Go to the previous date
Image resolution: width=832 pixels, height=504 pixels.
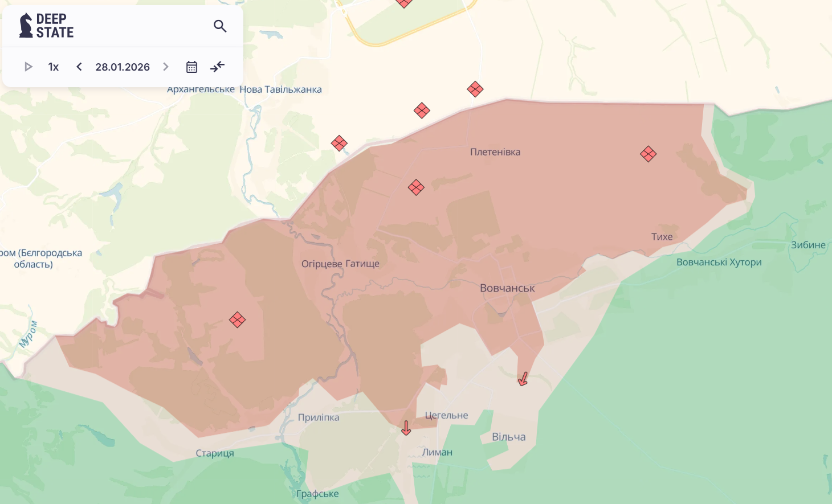pyautogui.click(x=79, y=67)
